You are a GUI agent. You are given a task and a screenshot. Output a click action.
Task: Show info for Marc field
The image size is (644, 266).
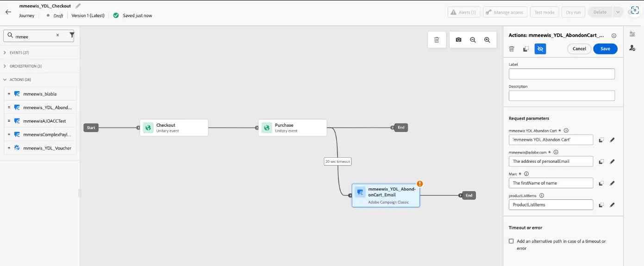click(x=526, y=173)
